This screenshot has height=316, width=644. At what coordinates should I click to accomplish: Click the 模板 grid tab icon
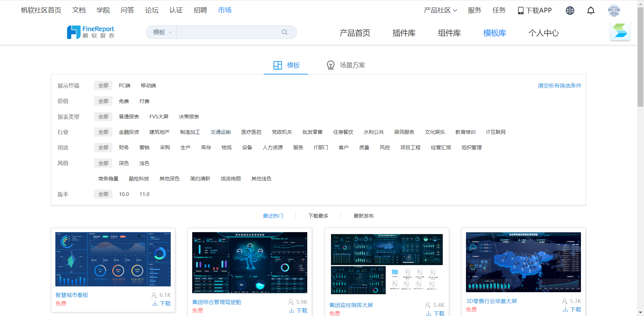(278, 65)
